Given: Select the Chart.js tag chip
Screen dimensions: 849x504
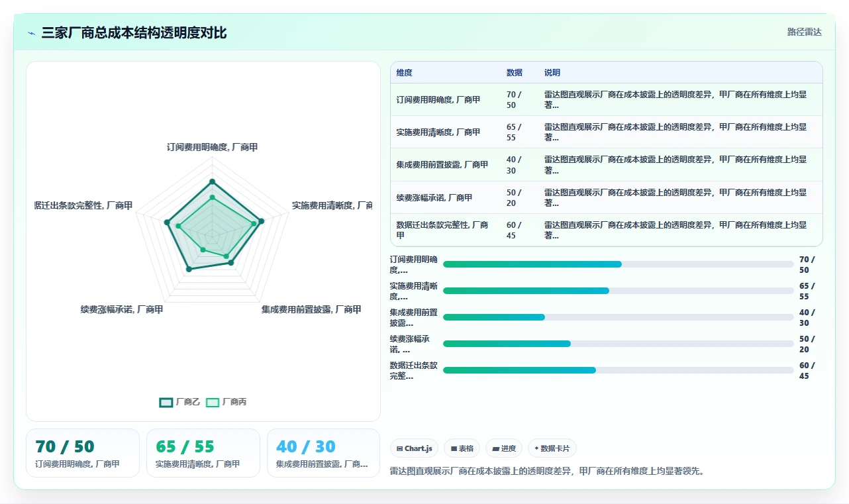Looking at the screenshot, I should pyautogui.click(x=415, y=448).
